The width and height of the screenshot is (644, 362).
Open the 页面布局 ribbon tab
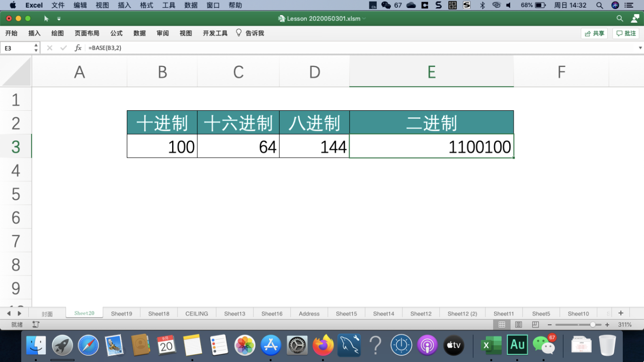pos(87,33)
